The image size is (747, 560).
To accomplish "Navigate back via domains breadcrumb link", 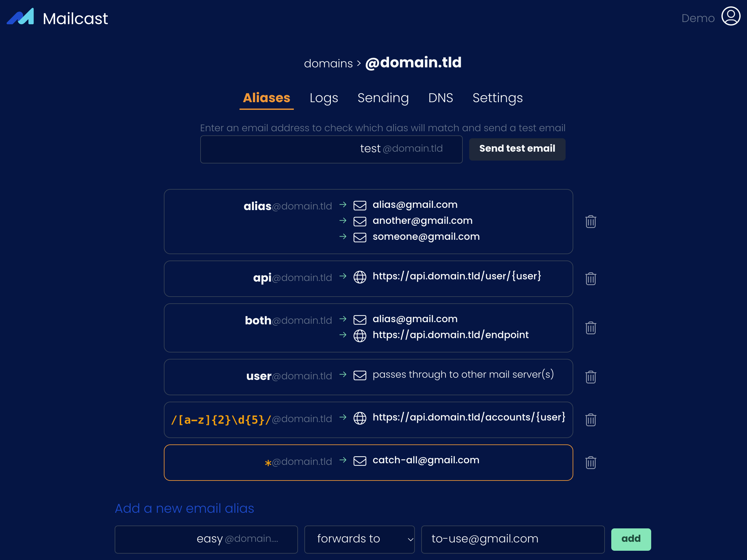I will [328, 64].
